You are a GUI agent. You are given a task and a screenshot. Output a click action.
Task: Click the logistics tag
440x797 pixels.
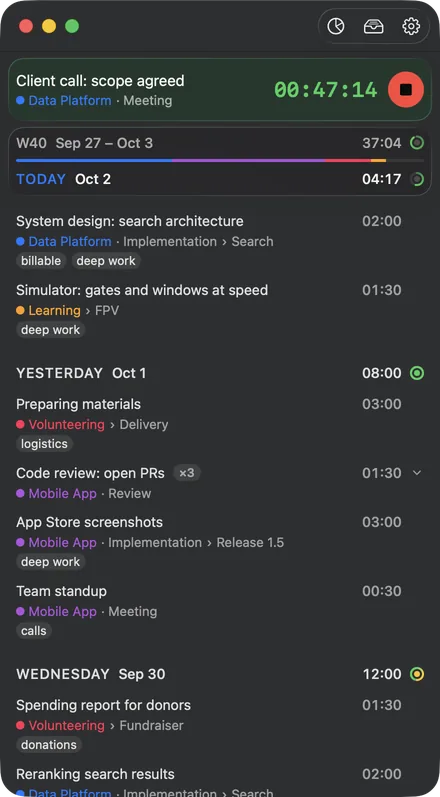44,444
